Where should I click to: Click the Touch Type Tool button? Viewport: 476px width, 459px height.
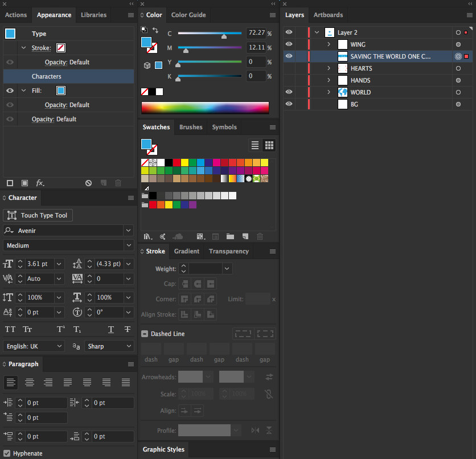(38, 215)
